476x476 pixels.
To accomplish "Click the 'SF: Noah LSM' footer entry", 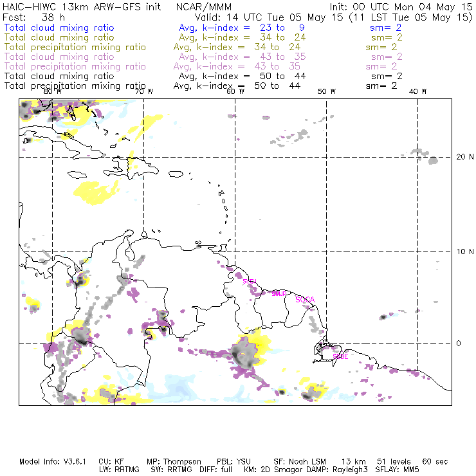I will tap(300, 462).
